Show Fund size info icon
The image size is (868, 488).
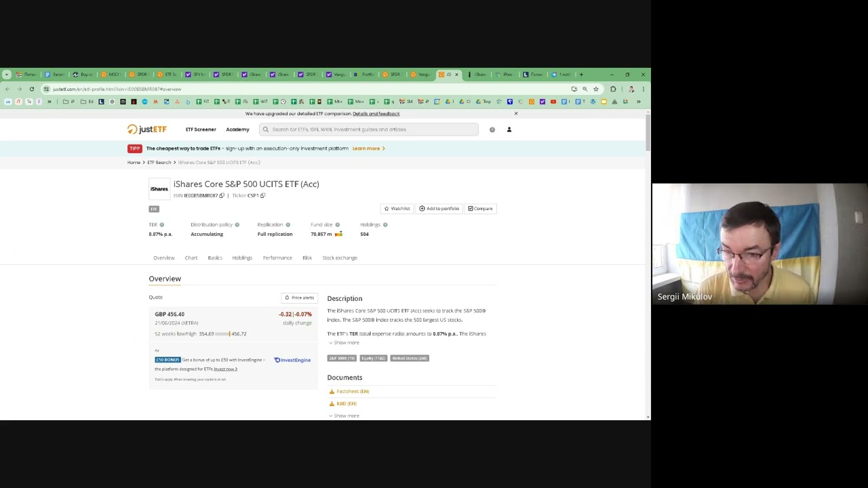pos(337,225)
